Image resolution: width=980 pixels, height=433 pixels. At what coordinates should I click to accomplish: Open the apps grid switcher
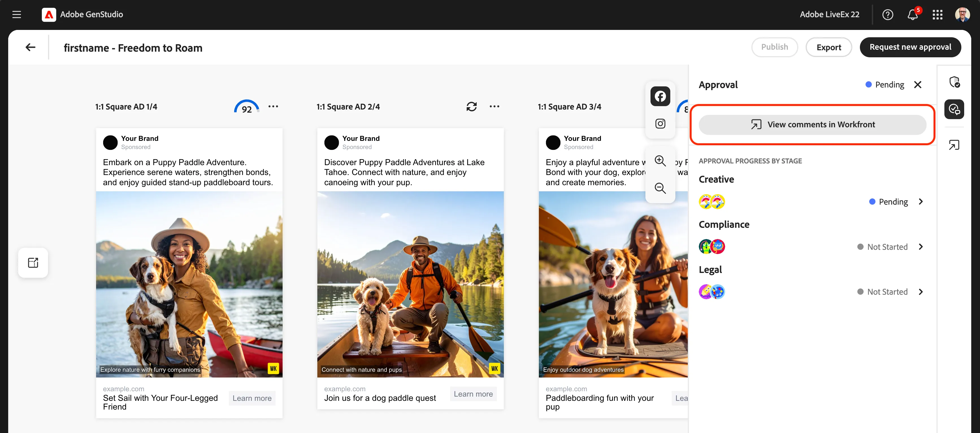937,14
